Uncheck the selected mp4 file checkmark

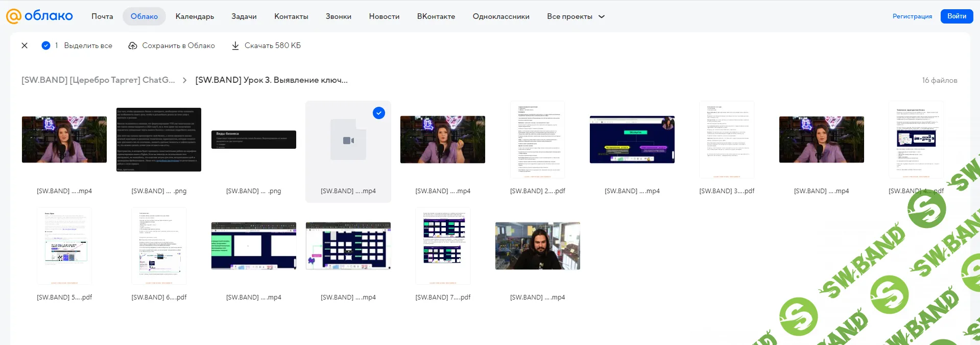click(379, 113)
